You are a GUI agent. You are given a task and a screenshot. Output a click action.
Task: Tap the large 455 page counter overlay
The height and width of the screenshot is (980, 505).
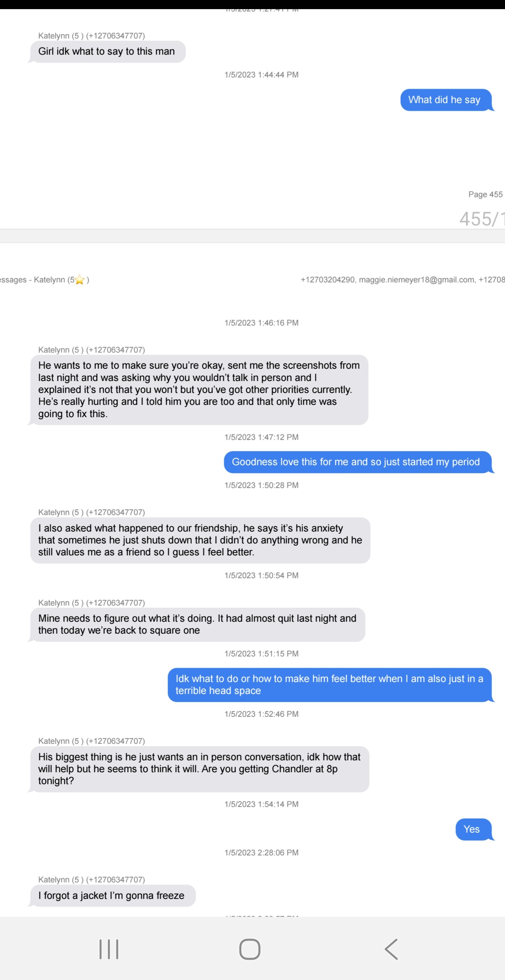481,219
